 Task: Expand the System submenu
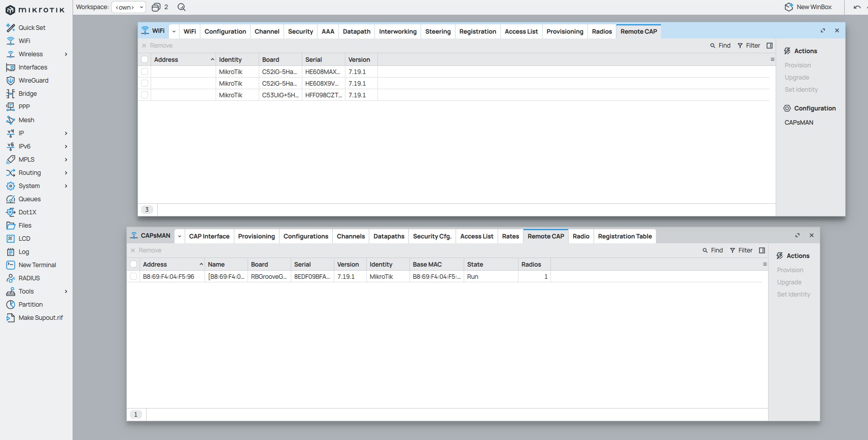[66, 186]
